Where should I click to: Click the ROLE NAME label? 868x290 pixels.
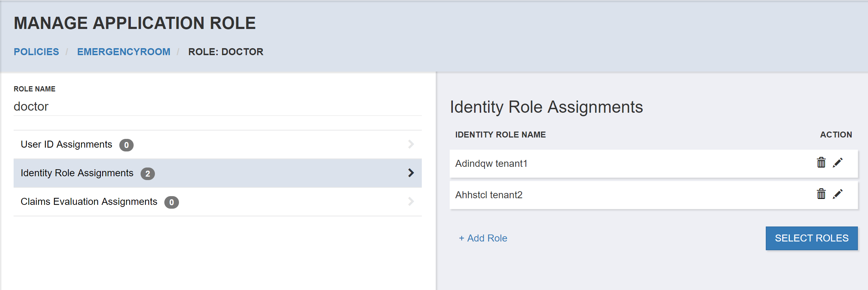(35, 89)
